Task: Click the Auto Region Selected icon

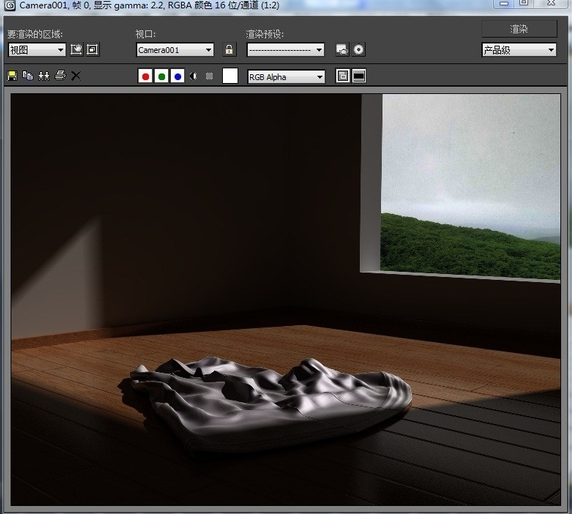Action: (x=93, y=49)
